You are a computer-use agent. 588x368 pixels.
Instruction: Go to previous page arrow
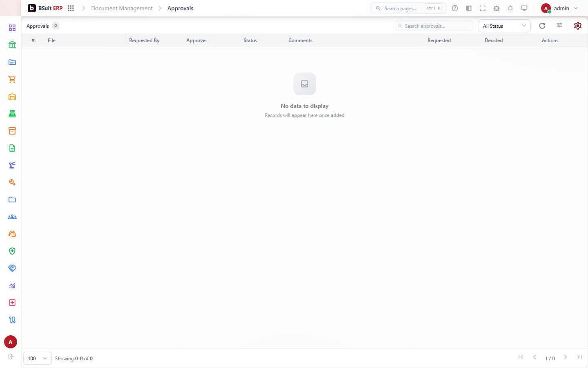[x=535, y=357]
